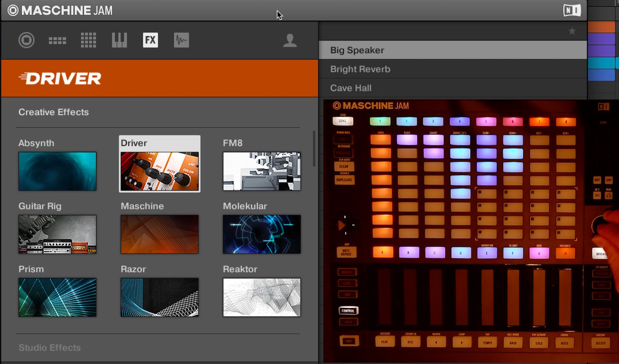Click the orange DRIVER product header
The image size is (619, 364).
pyautogui.click(x=160, y=78)
